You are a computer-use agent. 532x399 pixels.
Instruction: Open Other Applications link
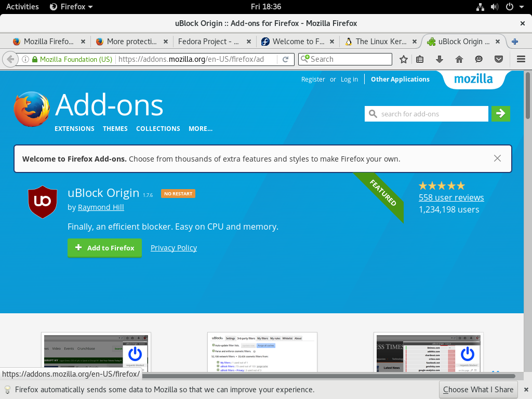[401, 79]
